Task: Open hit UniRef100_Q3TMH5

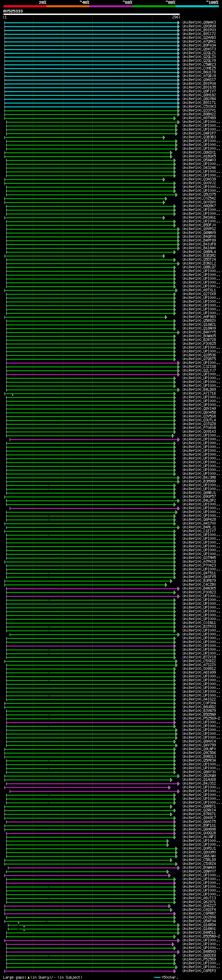Action: point(199,558)
